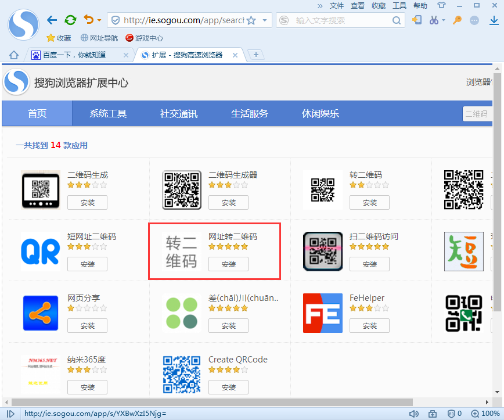Click the skin shirt icon
The width and height of the screenshot is (504, 420).
442,5
